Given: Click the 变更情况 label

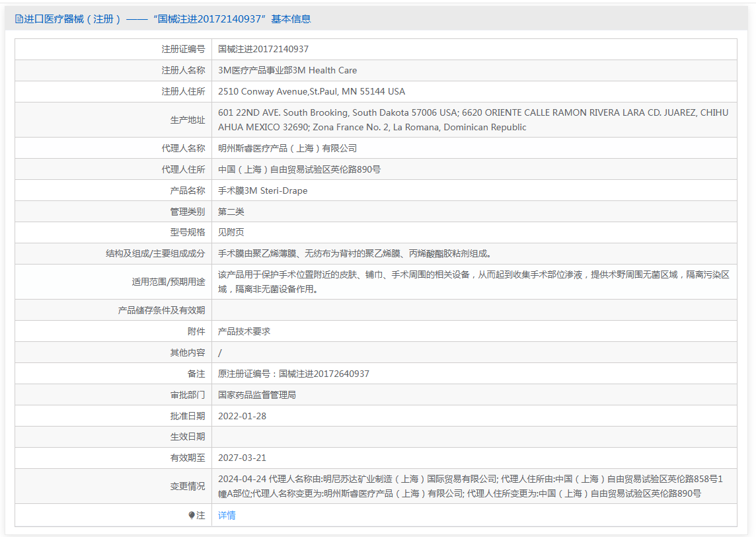Looking at the screenshot, I should 188,486.
